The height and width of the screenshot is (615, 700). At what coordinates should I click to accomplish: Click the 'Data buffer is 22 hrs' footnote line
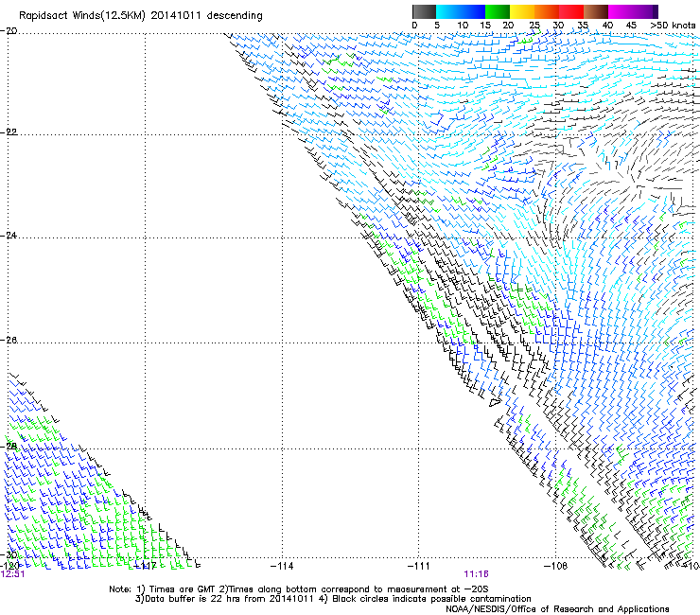[333, 599]
